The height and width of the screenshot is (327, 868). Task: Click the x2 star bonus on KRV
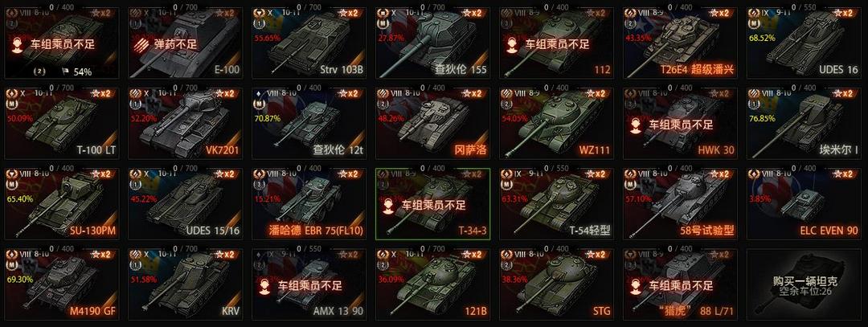pyautogui.click(x=225, y=254)
